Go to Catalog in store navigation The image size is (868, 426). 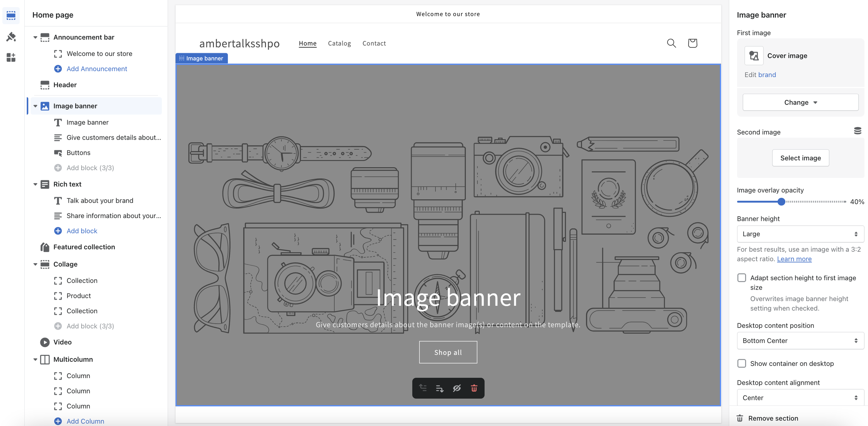tap(339, 43)
